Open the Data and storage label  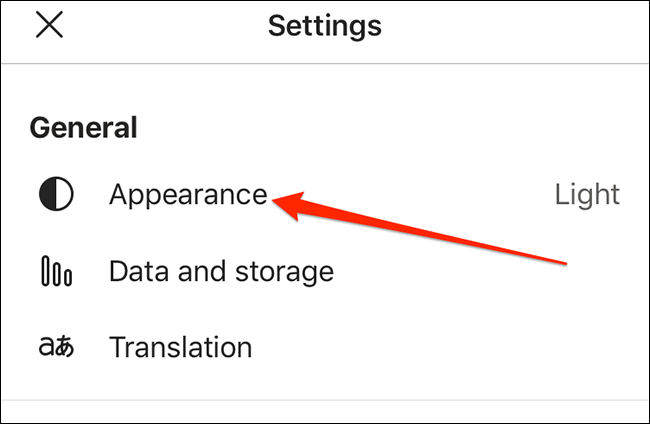pos(221,271)
